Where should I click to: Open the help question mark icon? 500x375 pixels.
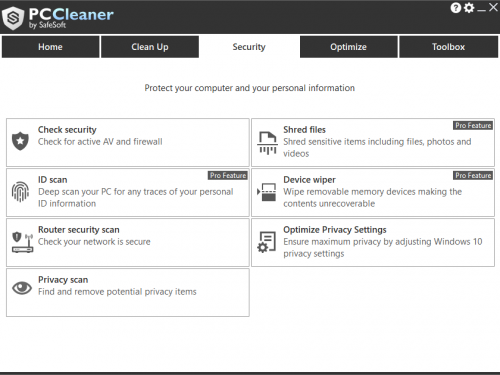coord(455,8)
